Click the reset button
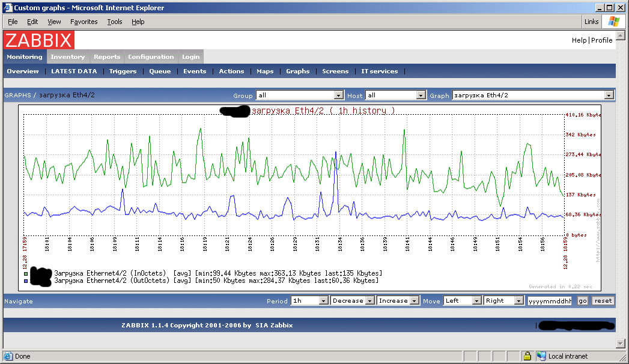The height and width of the screenshot is (364, 629). click(x=603, y=301)
